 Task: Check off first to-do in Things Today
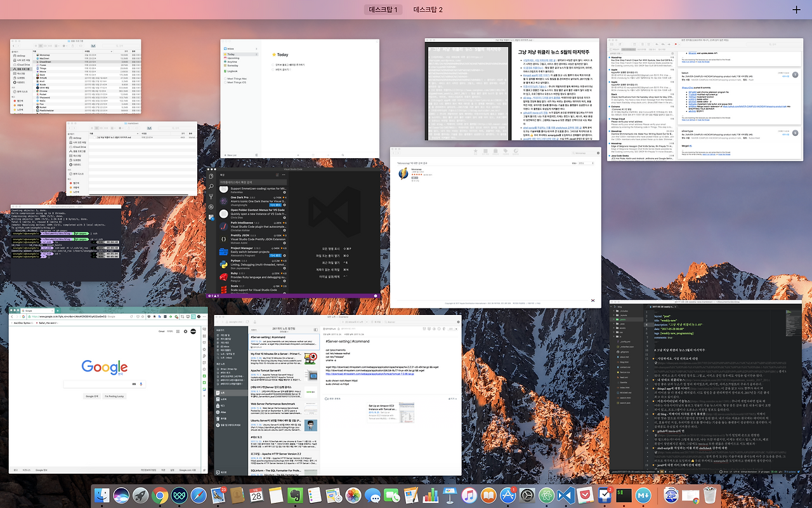coord(273,65)
